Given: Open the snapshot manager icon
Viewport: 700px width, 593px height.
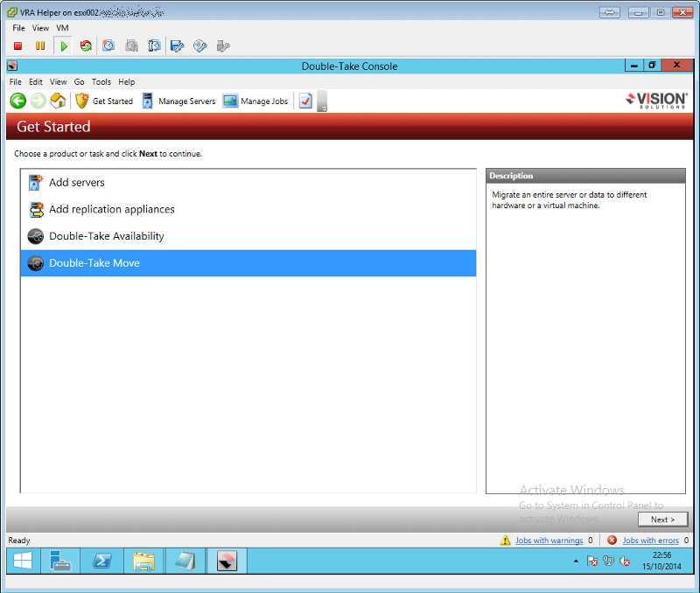Looking at the screenshot, I should point(155,46).
